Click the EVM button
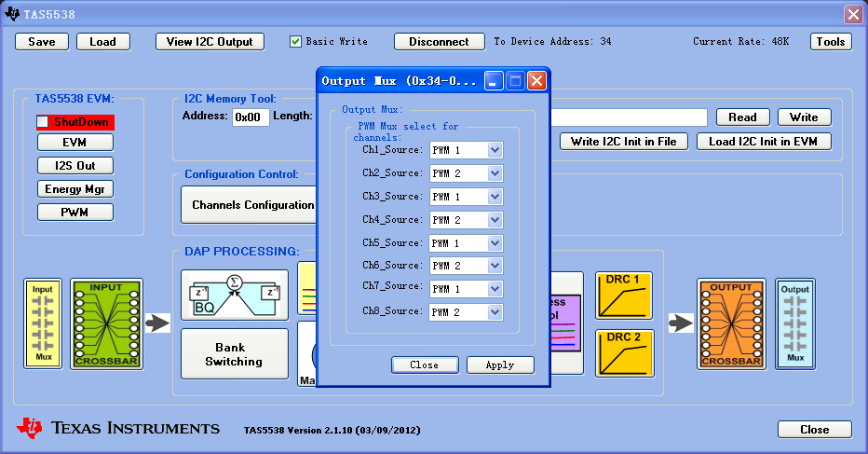The width and height of the screenshot is (868, 454). [x=75, y=143]
